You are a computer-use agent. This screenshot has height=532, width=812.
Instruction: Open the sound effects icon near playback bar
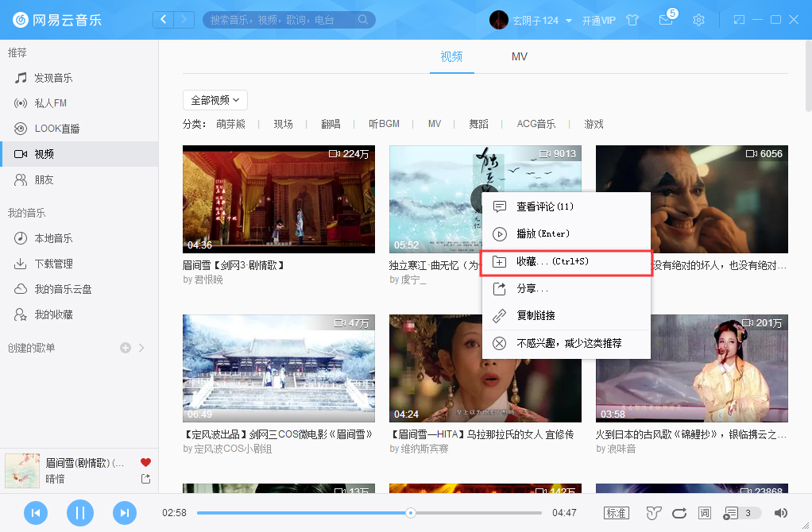[653, 513]
